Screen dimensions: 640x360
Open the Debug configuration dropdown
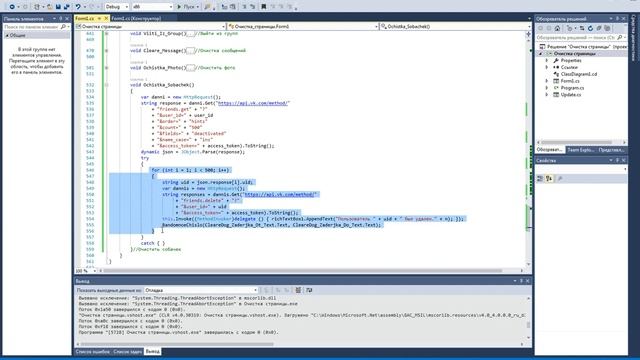(x=117, y=7)
